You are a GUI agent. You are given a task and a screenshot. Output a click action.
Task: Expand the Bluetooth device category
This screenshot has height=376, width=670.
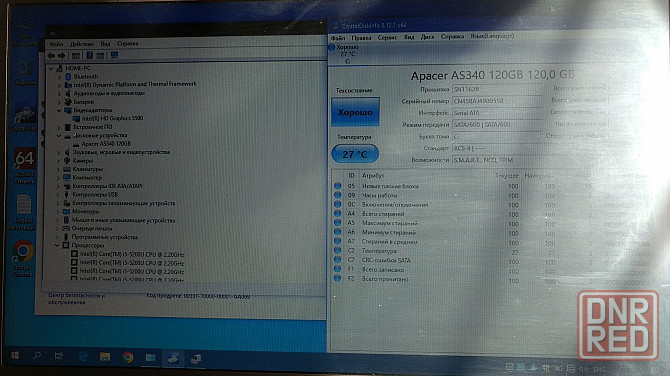coord(59,77)
